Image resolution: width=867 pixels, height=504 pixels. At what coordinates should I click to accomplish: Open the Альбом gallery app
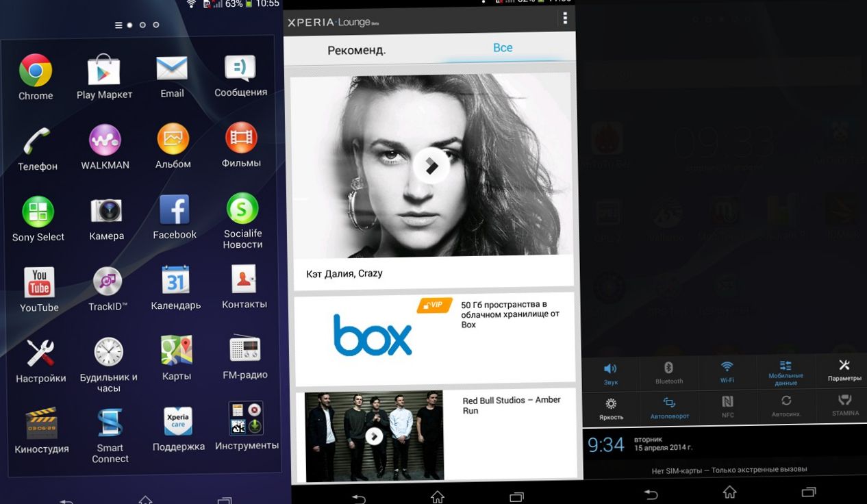pyautogui.click(x=173, y=139)
